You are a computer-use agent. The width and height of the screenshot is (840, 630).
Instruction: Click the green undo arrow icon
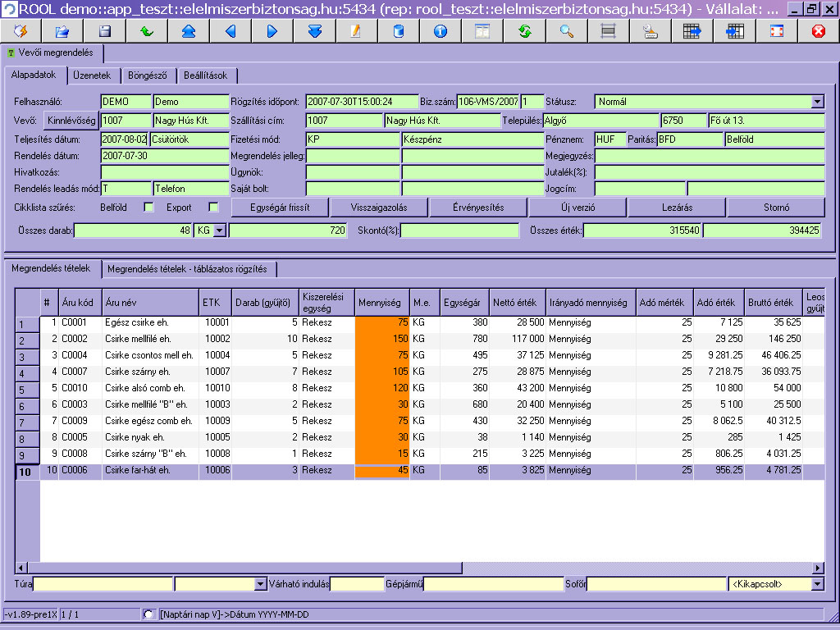(147, 31)
